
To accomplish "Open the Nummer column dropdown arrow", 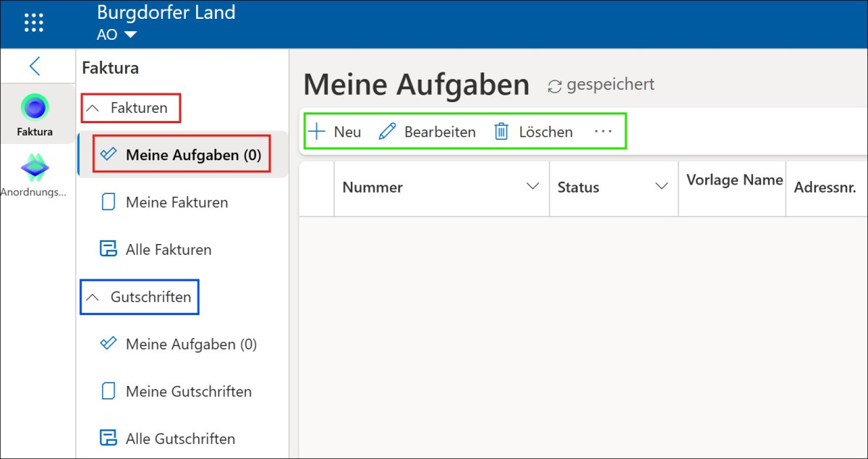I will pyautogui.click(x=533, y=187).
